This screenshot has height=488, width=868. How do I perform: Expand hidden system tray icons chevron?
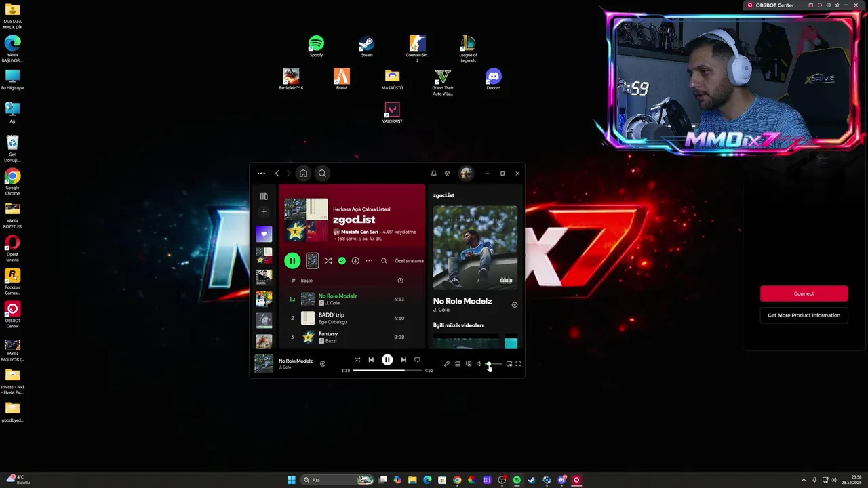point(805,480)
